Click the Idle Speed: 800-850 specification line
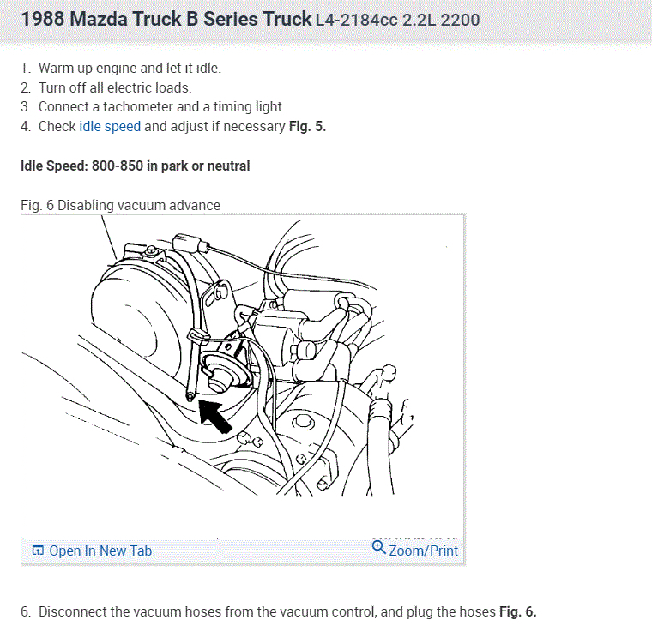 (136, 166)
